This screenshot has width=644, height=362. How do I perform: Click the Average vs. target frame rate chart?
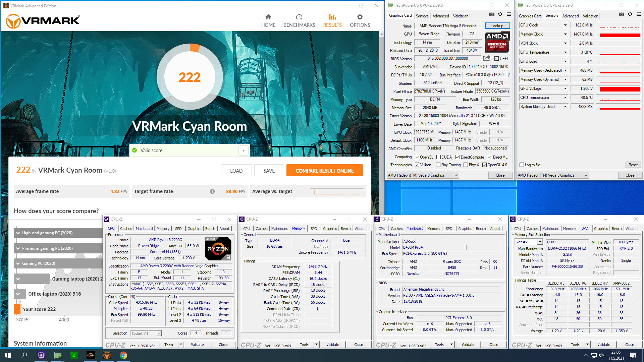coord(337,191)
